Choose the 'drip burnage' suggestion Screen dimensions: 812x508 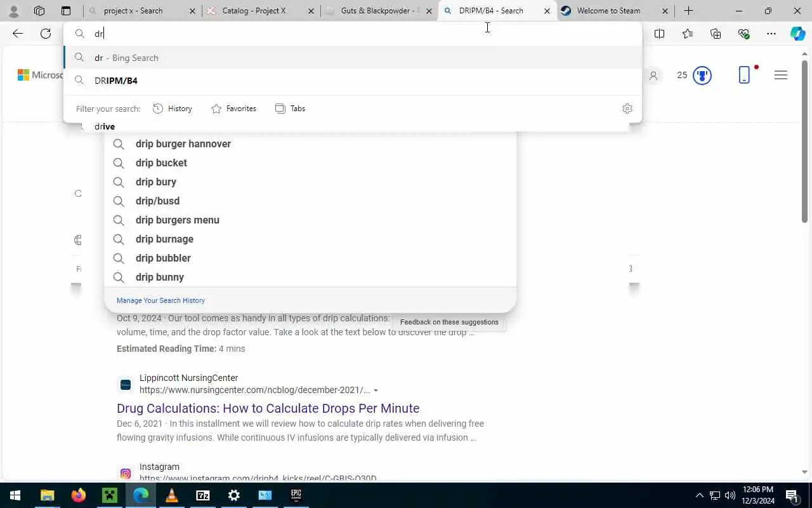click(310, 239)
